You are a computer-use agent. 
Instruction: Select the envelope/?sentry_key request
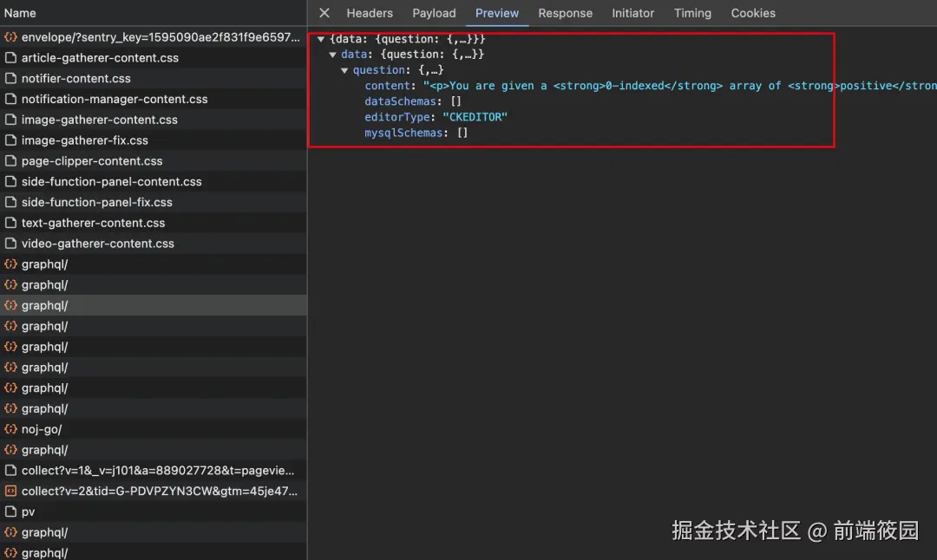[154, 37]
